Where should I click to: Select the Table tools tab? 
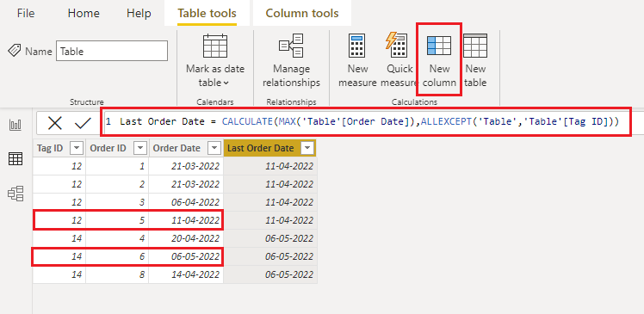(x=207, y=13)
